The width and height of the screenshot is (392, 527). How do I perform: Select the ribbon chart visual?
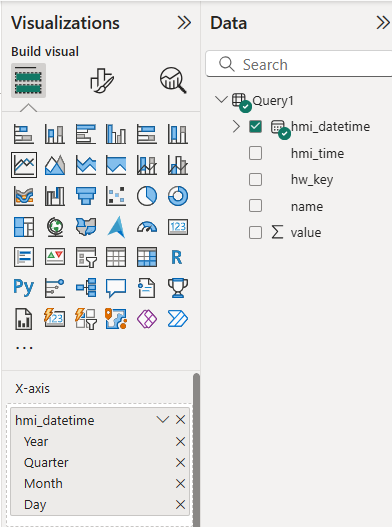24,196
